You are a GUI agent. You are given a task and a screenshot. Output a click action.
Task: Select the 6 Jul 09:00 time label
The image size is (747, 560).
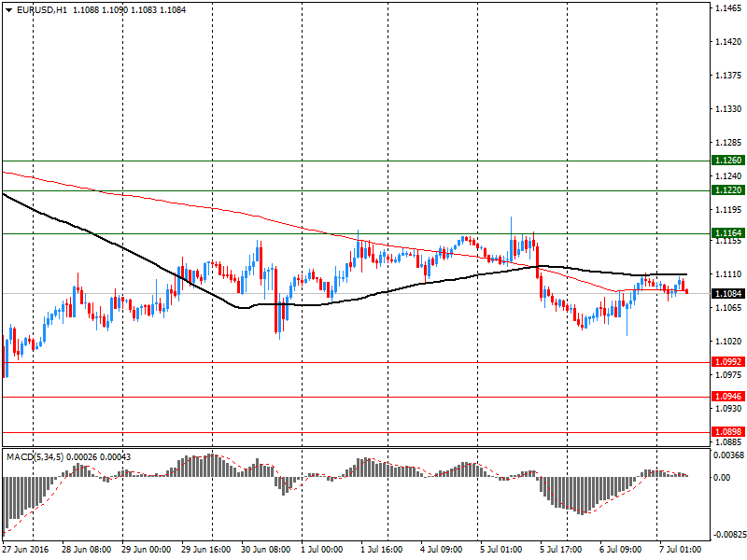point(621,550)
